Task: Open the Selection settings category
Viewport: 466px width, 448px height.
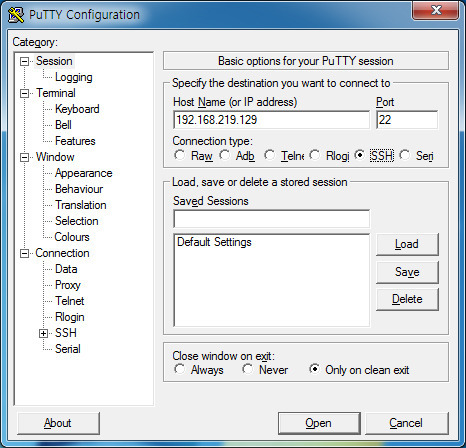Action: [76, 221]
